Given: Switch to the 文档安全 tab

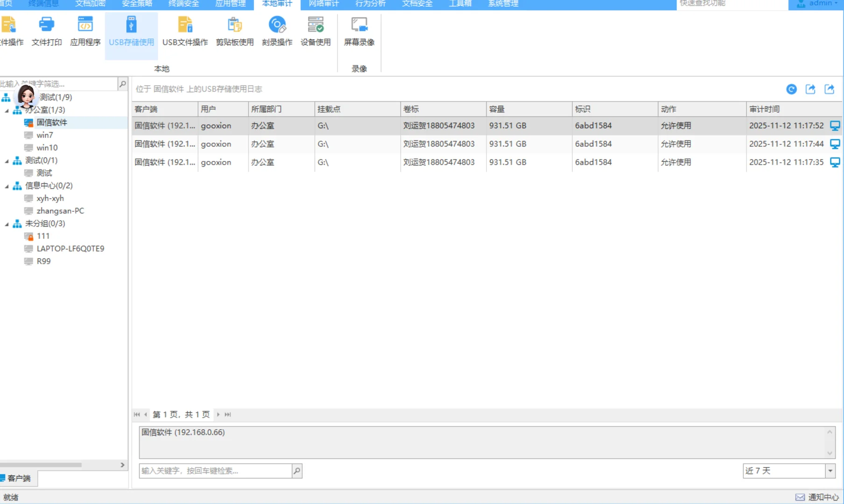Looking at the screenshot, I should [x=417, y=4].
